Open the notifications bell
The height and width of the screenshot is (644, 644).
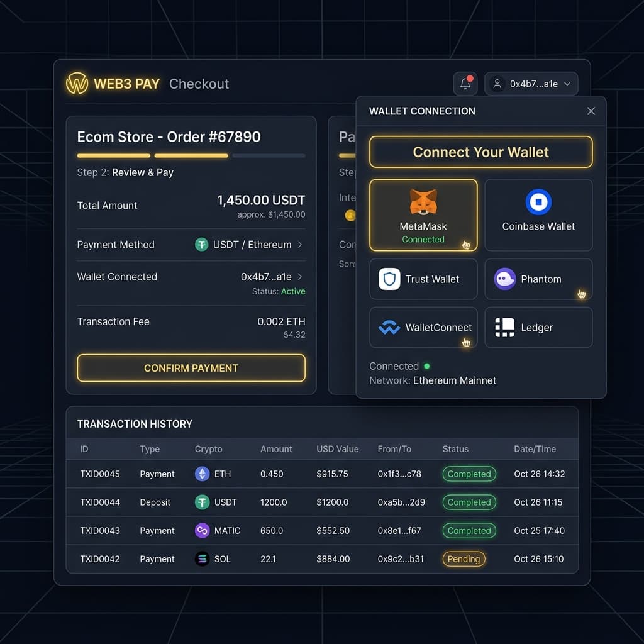coord(465,84)
